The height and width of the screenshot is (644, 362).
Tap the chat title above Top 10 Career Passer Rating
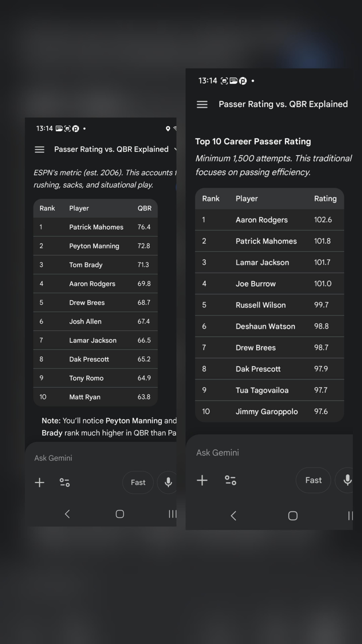tap(283, 104)
